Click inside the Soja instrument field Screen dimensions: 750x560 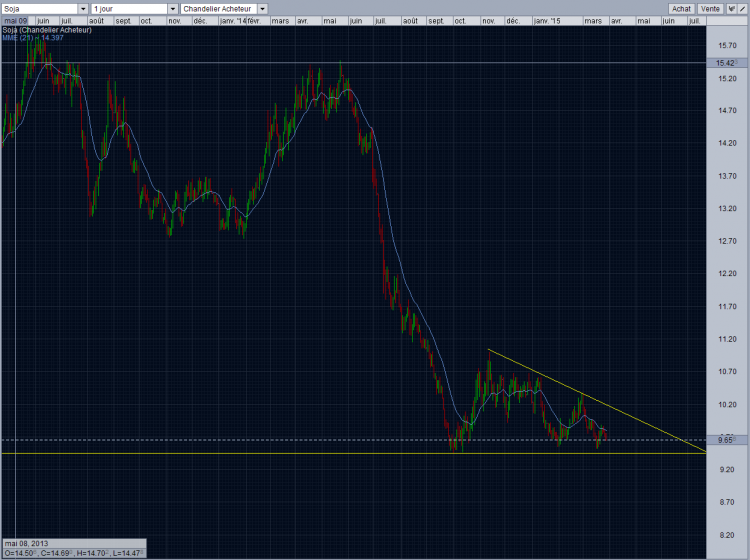(40, 9)
